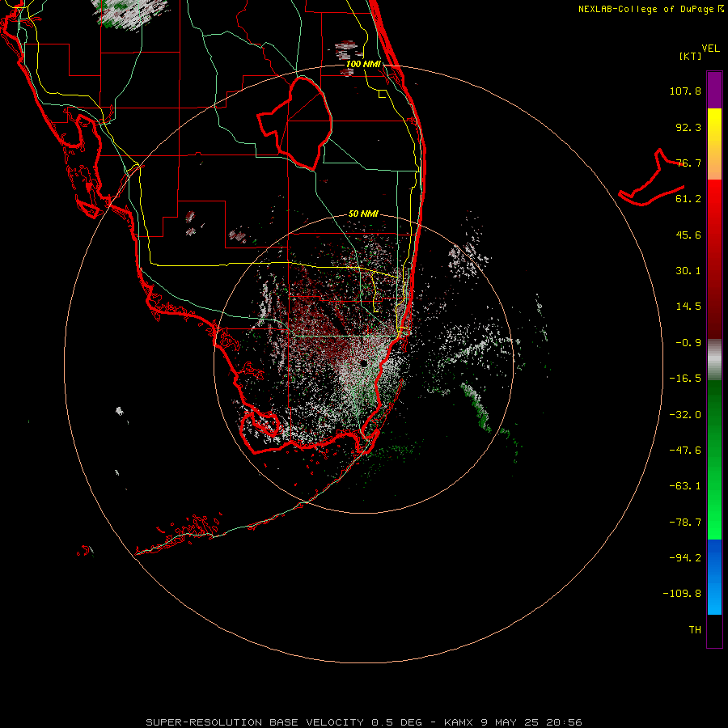Pick the gray near-zero segment of color bar
The height and width of the screenshot is (728, 728).
pos(714,360)
